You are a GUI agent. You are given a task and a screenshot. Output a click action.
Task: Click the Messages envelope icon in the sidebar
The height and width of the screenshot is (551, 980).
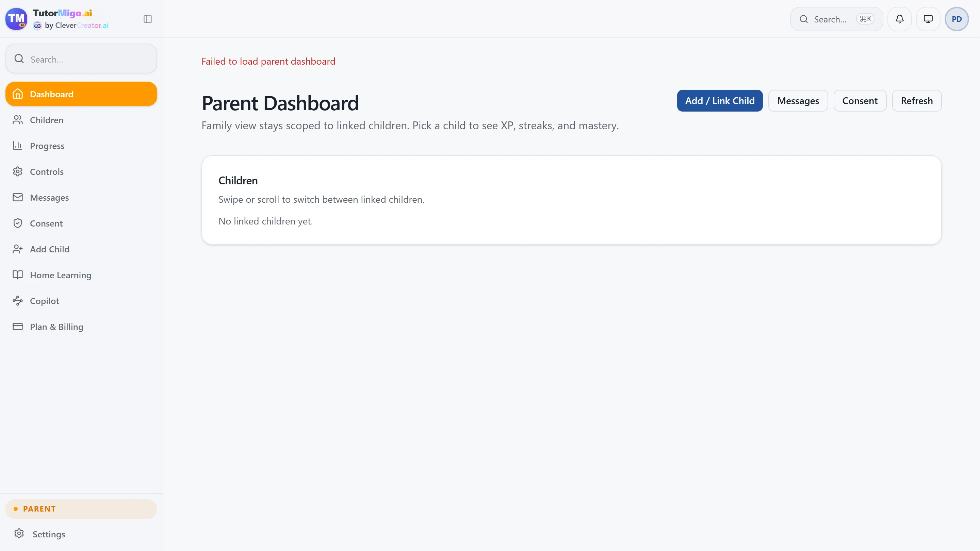coord(18,197)
